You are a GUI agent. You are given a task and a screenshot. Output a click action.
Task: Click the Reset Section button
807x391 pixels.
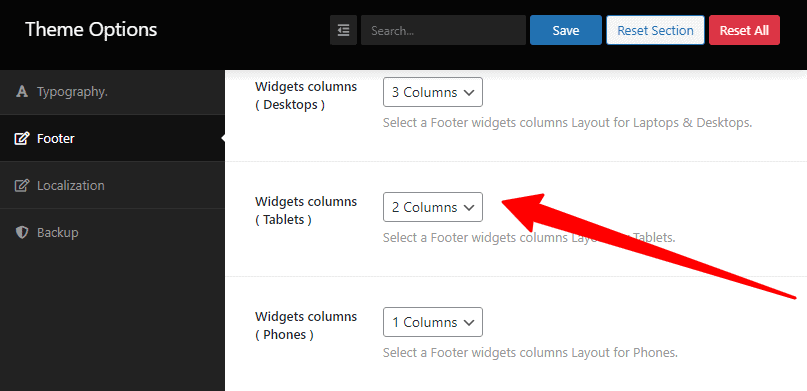click(655, 30)
